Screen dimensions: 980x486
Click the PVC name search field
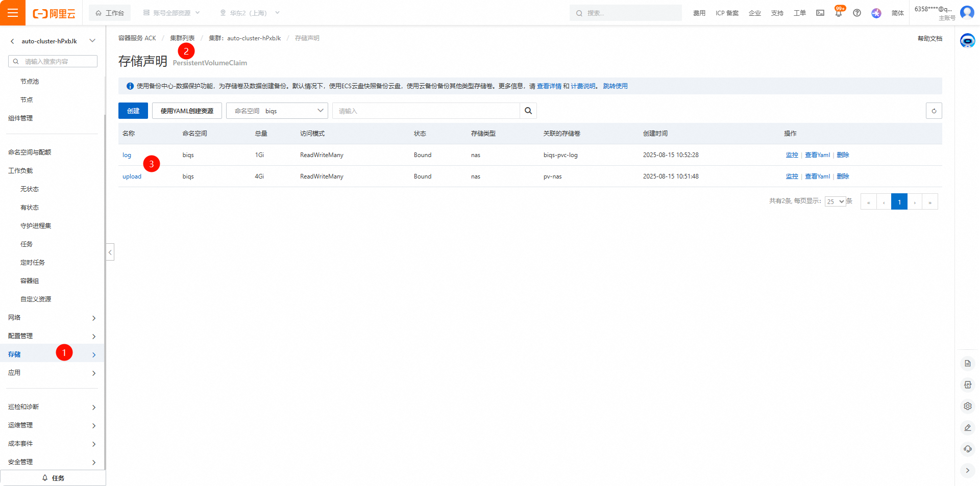click(x=426, y=111)
